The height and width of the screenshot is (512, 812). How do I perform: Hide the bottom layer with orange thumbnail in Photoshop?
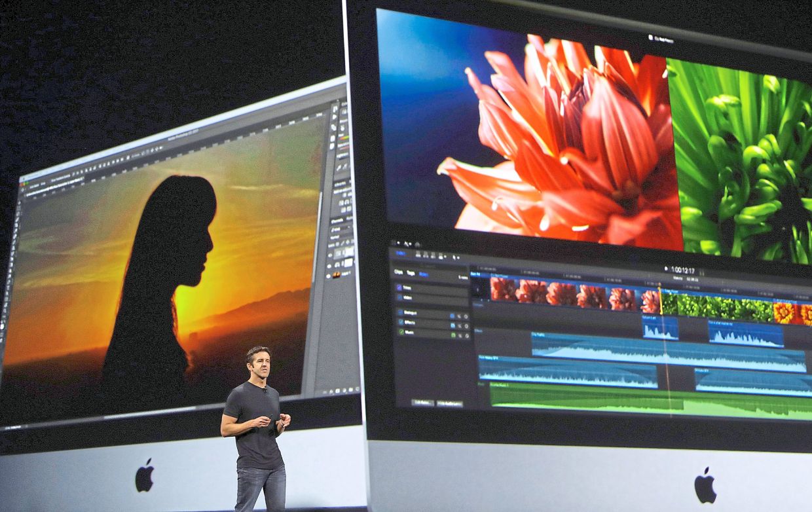coord(328,276)
